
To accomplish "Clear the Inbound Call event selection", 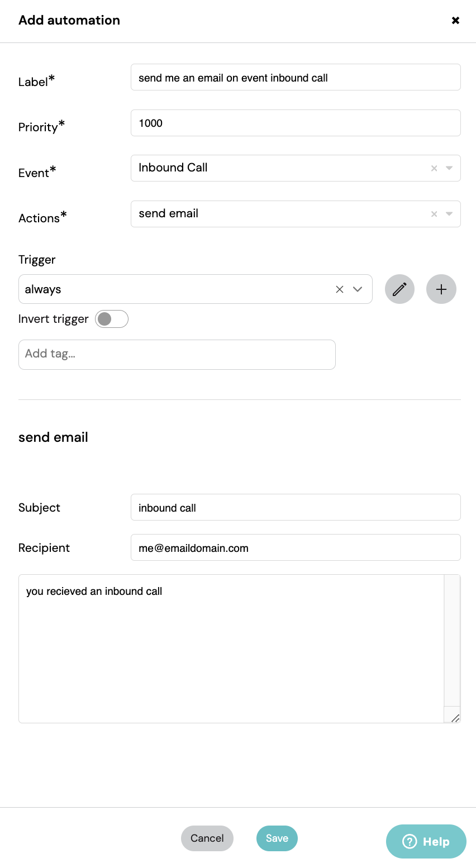I will 434,168.
